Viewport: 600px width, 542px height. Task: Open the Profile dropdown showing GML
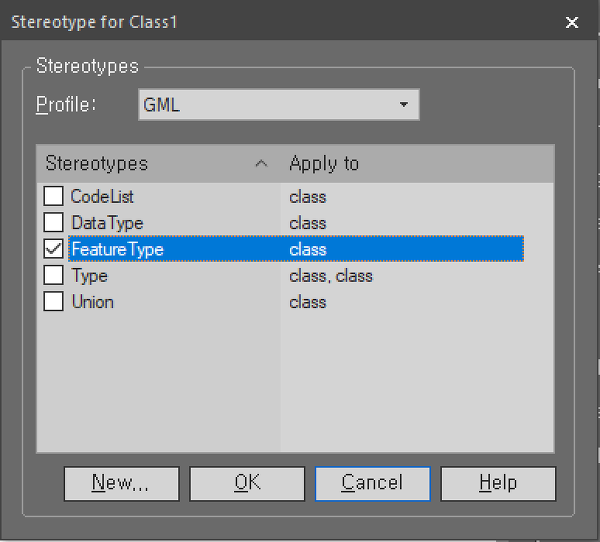click(279, 104)
